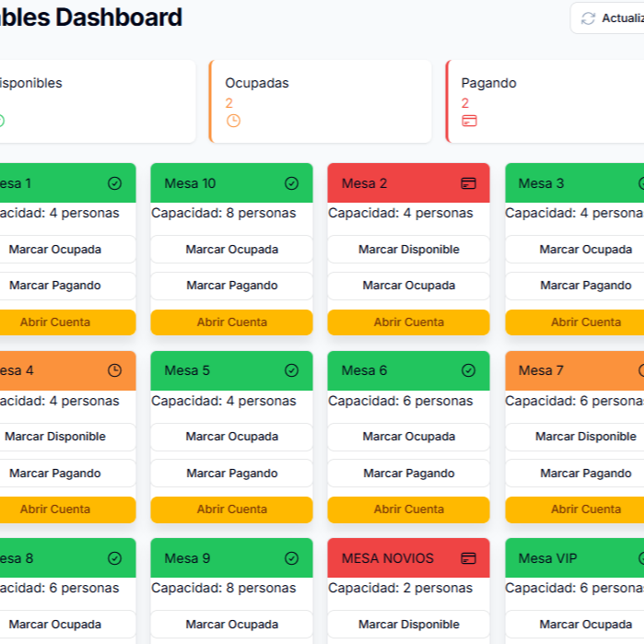The width and height of the screenshot is (644, 644).
Task: Select the Ocupadas summary card
Action: click(321, 101)
